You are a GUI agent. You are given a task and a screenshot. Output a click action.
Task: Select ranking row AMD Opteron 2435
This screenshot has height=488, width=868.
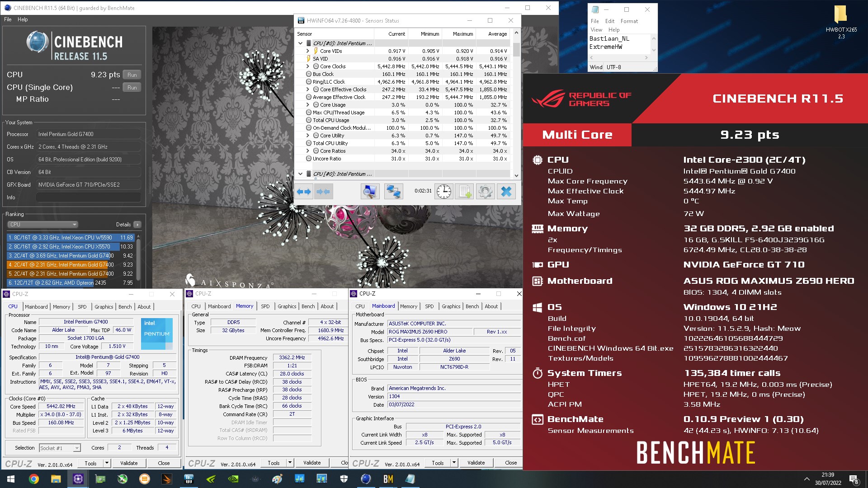(71, 283)
